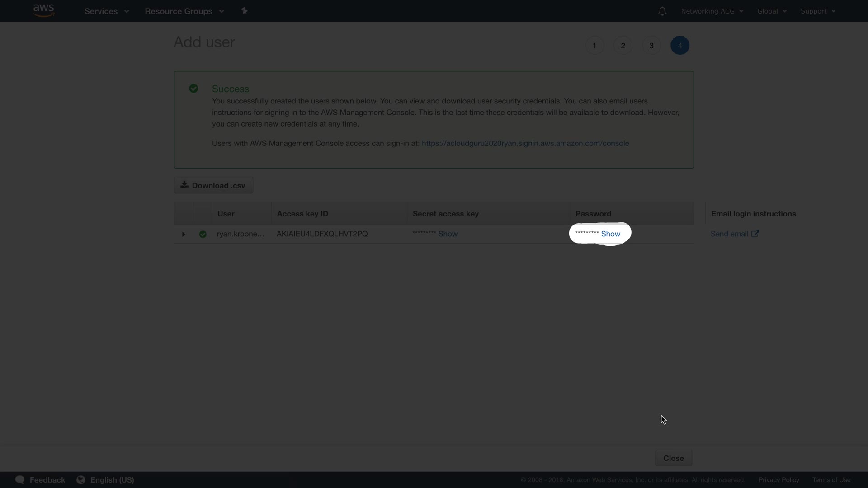The width and height of the screenshot is (868, 488).
Task: Click the Download .csv button
Action: click(213, 185)
